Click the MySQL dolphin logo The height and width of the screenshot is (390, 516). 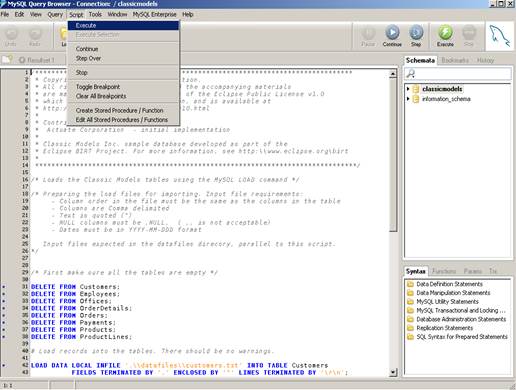500,36
